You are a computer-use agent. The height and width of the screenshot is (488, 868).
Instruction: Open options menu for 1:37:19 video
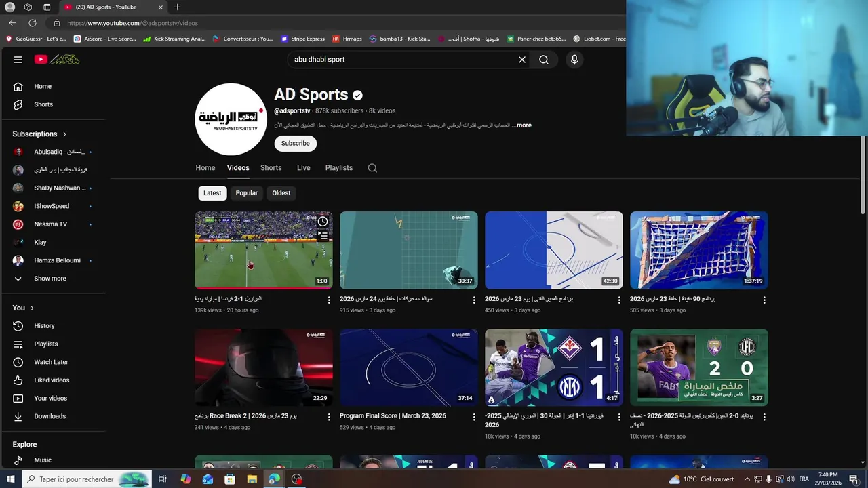(764, 300)
